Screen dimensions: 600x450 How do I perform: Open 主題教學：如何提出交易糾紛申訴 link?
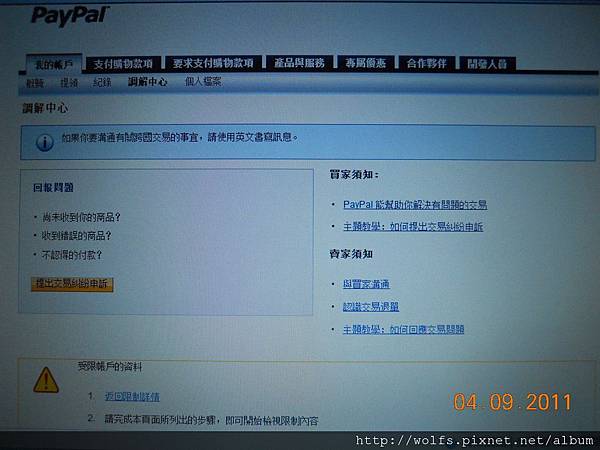click(x=413, y=227)
